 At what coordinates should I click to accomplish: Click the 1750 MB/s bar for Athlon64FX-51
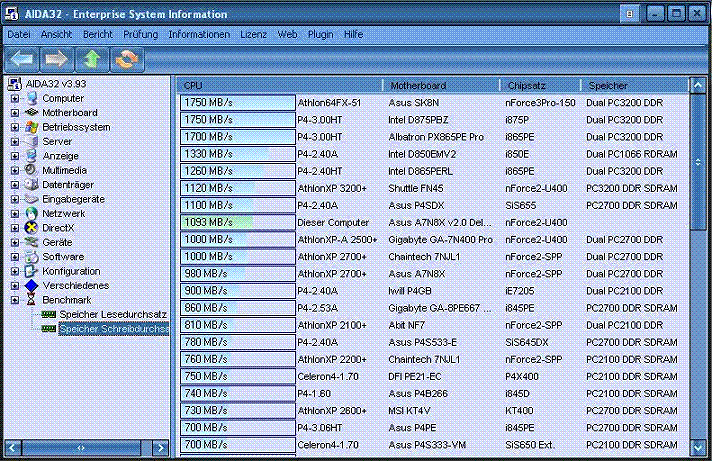(x=237, y=103)
